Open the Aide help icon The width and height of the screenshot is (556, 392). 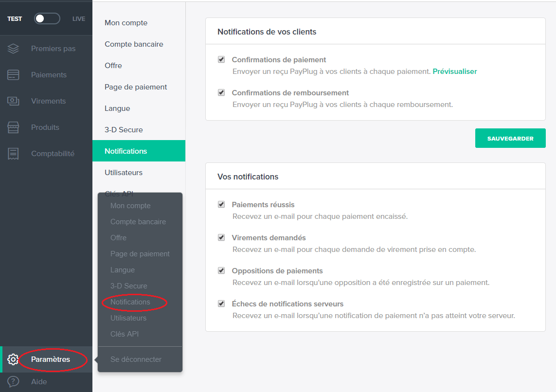click(13, 382)
